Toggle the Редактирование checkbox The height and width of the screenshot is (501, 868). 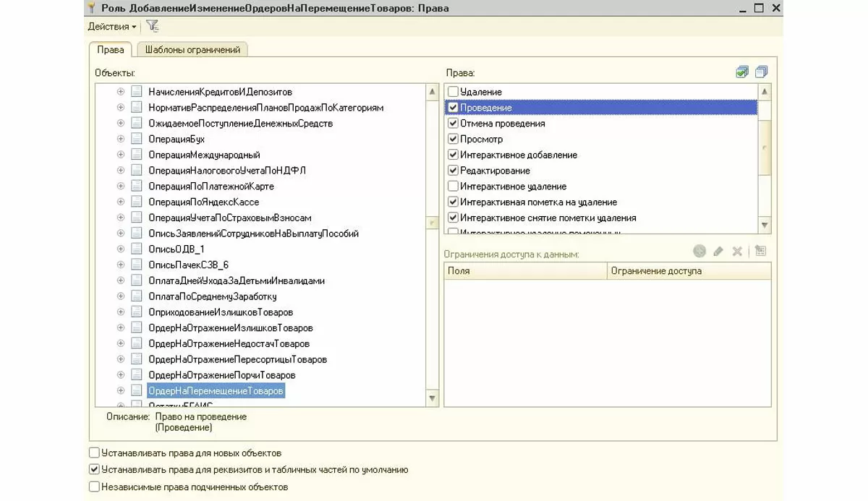click(x=454, y=171)
